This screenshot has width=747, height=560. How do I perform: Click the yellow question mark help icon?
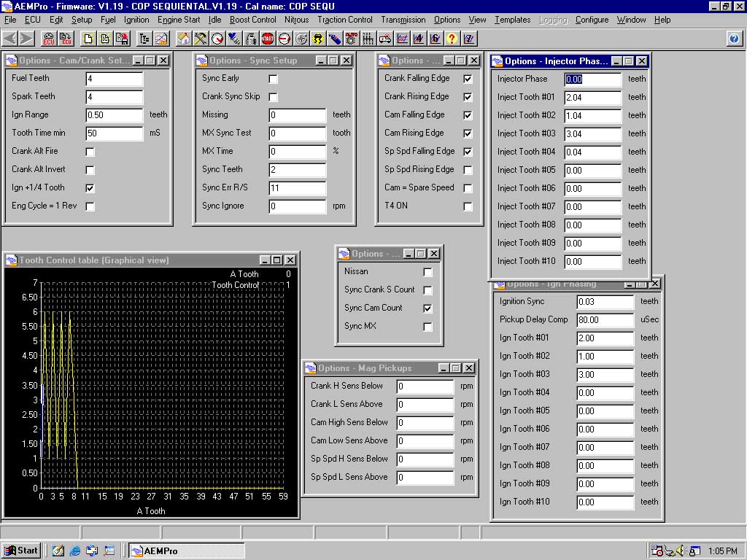click(452, 39)
